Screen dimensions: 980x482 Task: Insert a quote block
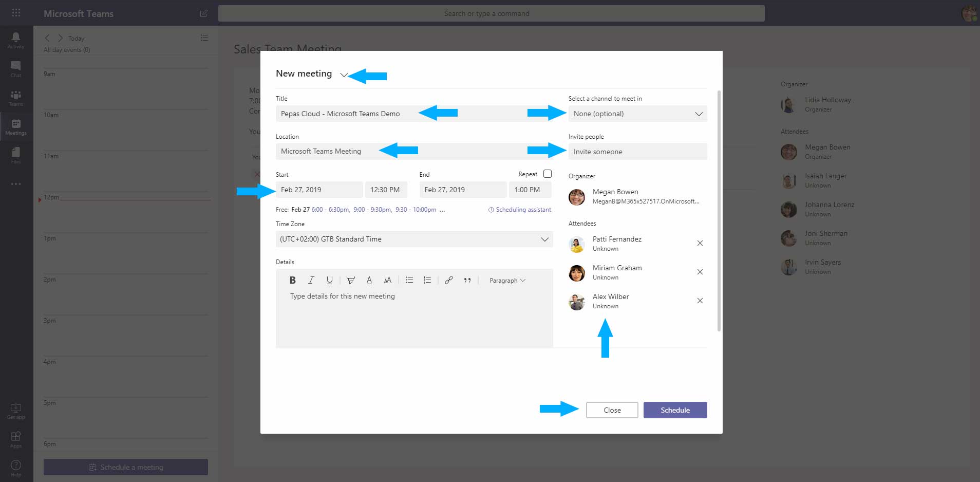pos(467,280)
